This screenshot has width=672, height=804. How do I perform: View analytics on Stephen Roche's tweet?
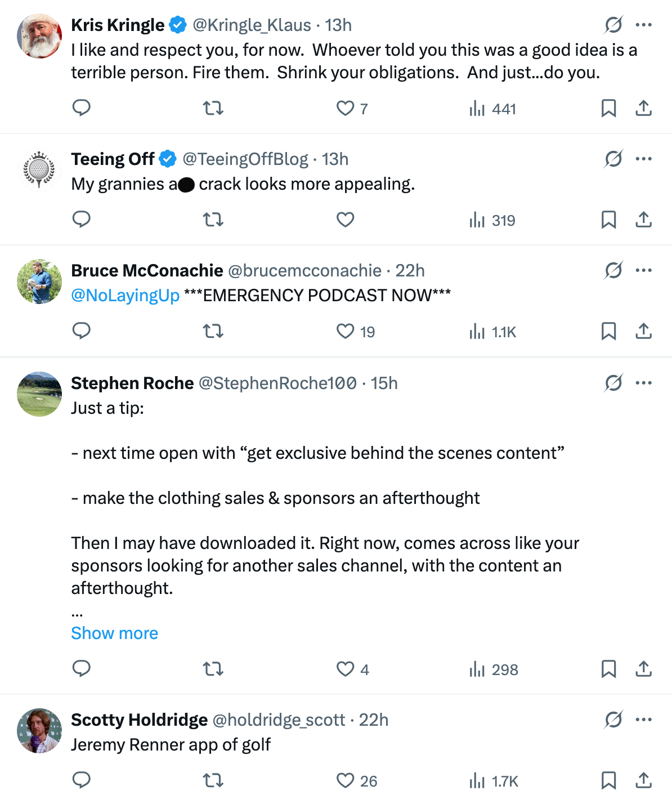pos(494,669)
